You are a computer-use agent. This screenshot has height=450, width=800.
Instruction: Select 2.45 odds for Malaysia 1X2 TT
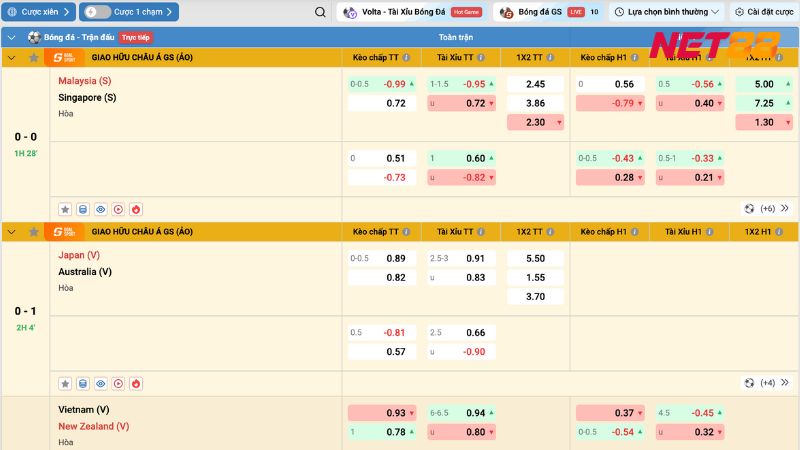[x=535, y=84]
